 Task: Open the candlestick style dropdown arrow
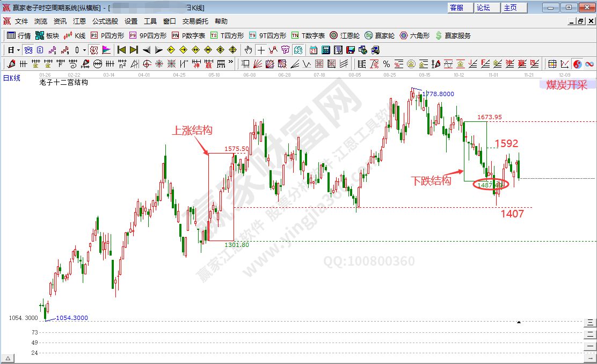(x=84, y=50)
